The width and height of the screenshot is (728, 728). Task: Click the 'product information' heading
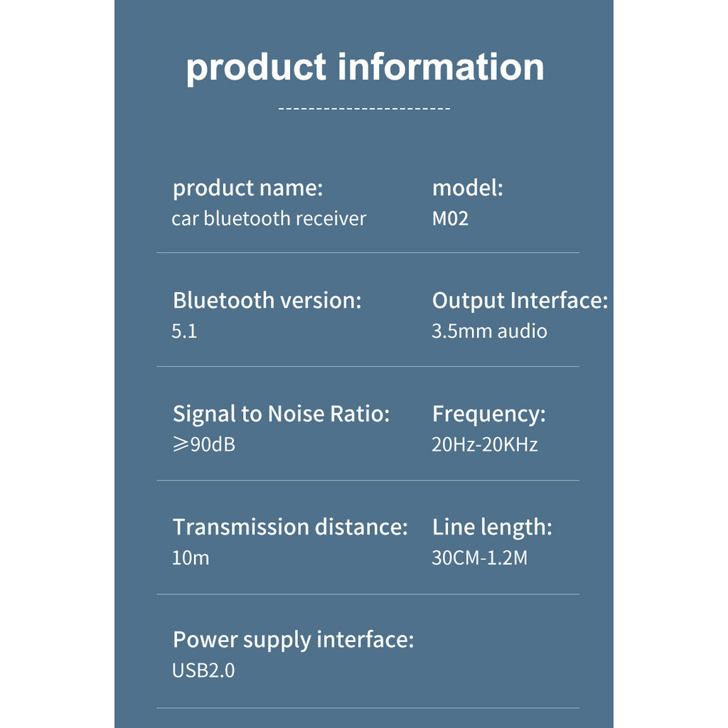(x=365, y=68)
